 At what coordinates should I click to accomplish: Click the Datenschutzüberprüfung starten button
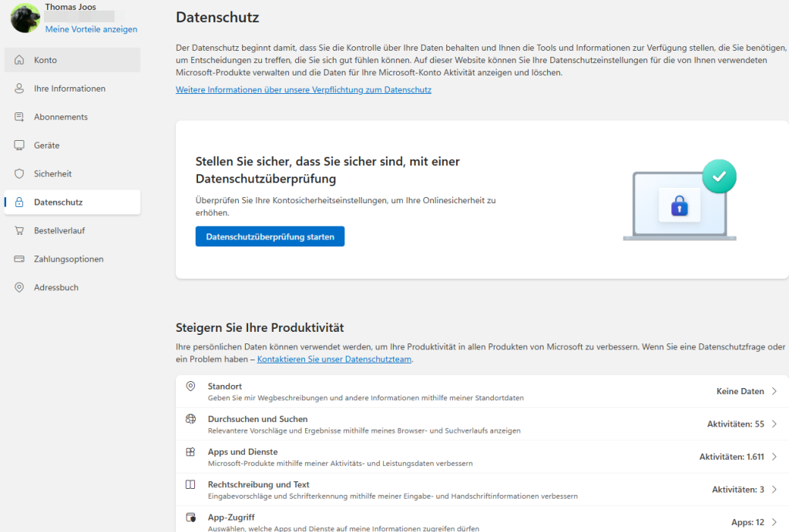270,236
